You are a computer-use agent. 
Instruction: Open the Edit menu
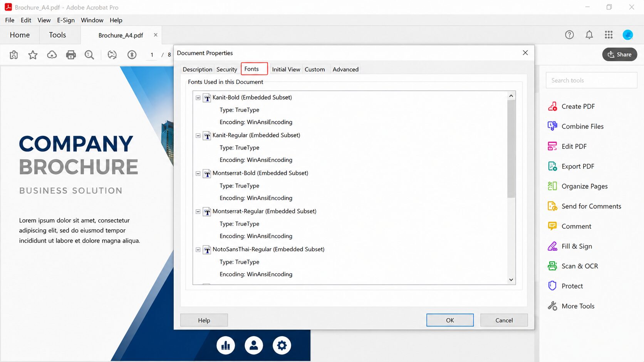coord(26,20)
